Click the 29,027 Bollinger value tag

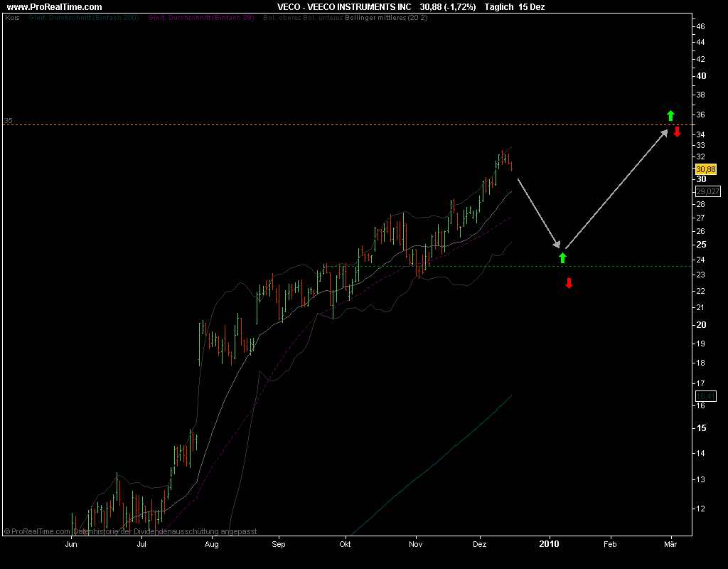pos(708,191)
